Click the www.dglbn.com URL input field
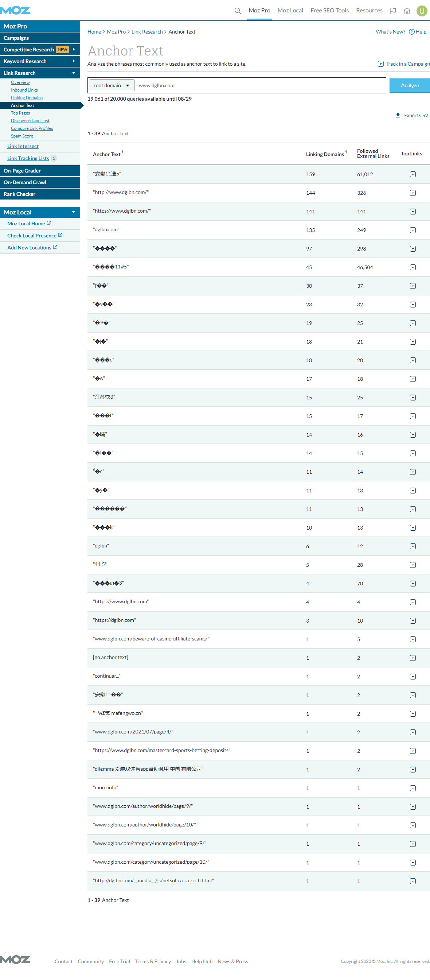The height and width of the screenshot is (980, 430). [x=261, y=86]
